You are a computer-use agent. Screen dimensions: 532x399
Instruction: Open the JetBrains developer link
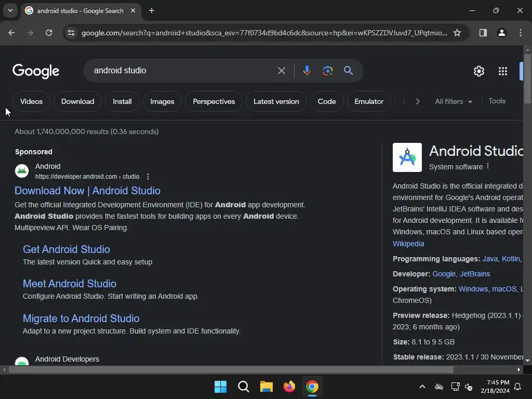click(x=475, y=274)
